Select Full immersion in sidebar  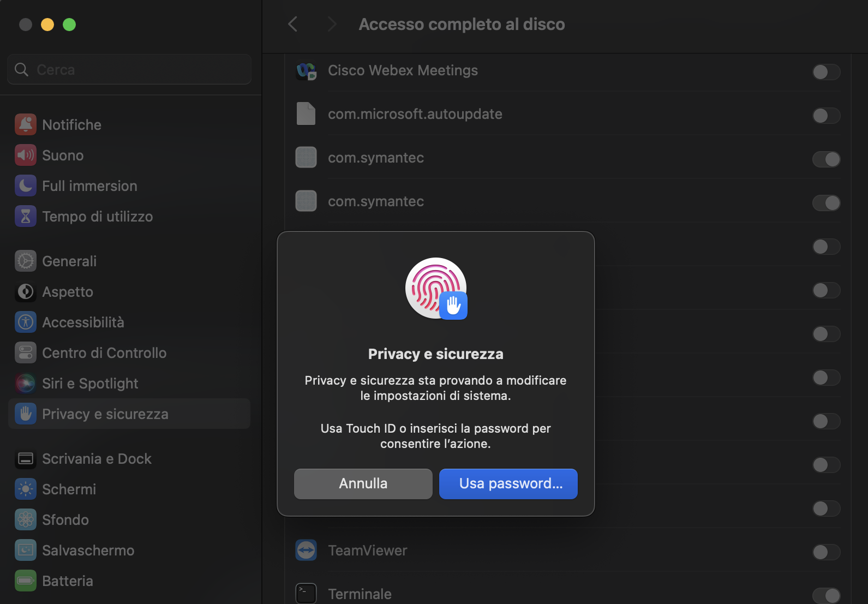point(129,186)
